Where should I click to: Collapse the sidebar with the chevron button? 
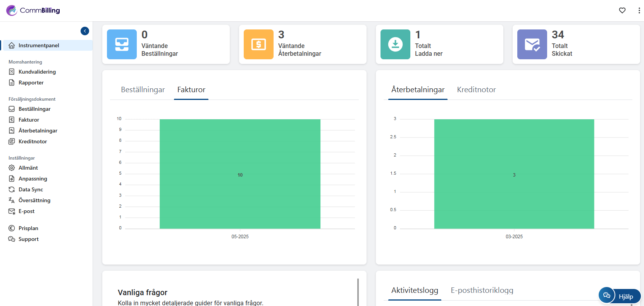85,31
